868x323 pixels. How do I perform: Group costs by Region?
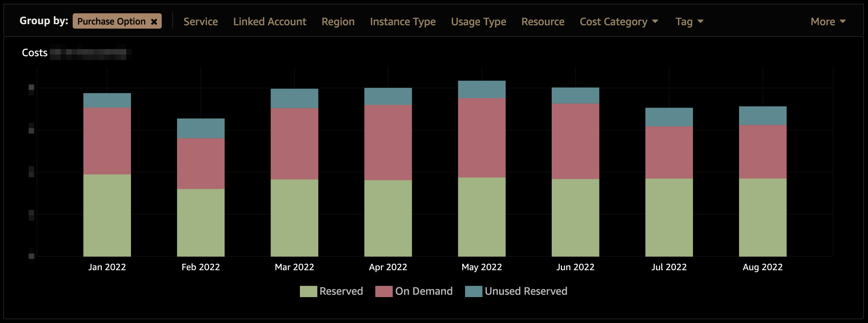point(338,21)
